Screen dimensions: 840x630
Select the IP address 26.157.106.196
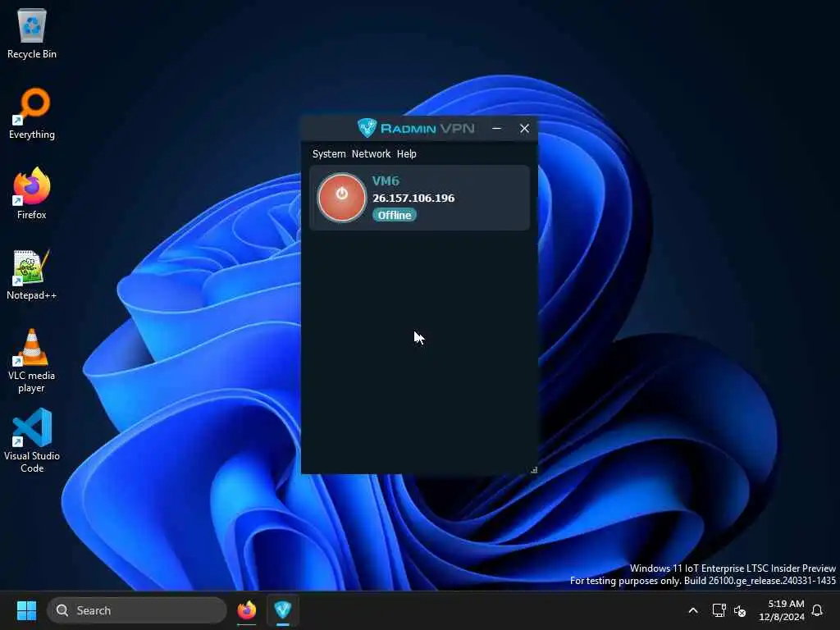[x=413, y=198]
